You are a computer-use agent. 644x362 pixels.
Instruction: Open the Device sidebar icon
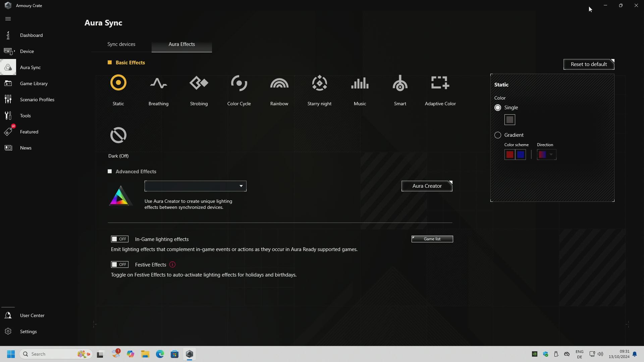point(9,51)
